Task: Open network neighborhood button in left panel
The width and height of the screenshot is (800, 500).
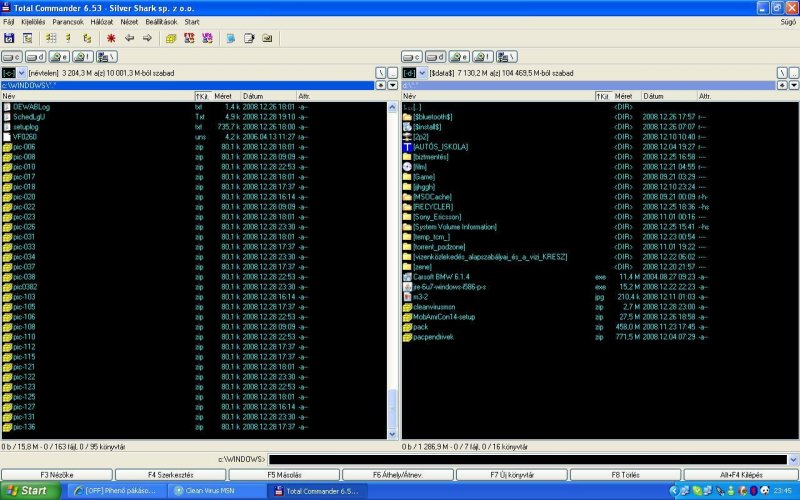Action: point(107,57)
